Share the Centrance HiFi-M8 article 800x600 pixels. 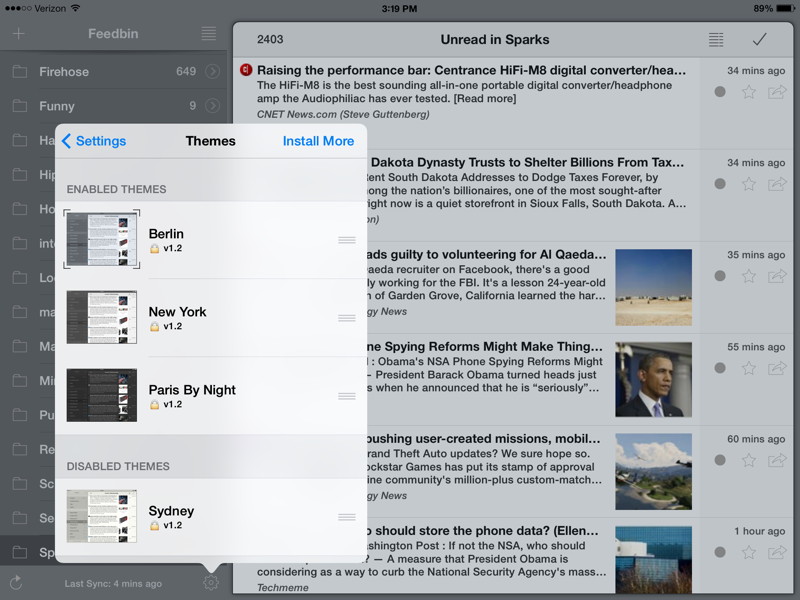[777, 92]
